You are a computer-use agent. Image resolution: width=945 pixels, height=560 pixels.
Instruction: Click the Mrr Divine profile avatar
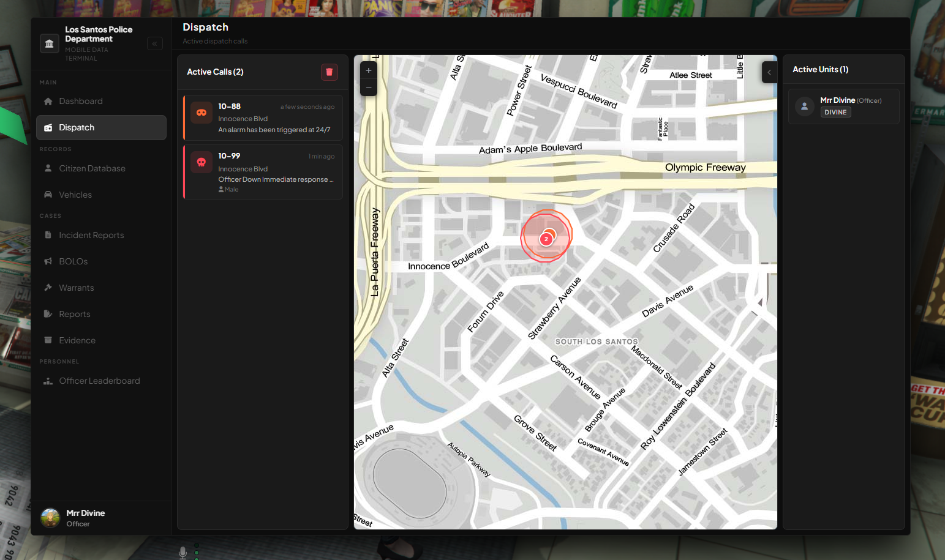pyautogui.click(x=50, y=518)
